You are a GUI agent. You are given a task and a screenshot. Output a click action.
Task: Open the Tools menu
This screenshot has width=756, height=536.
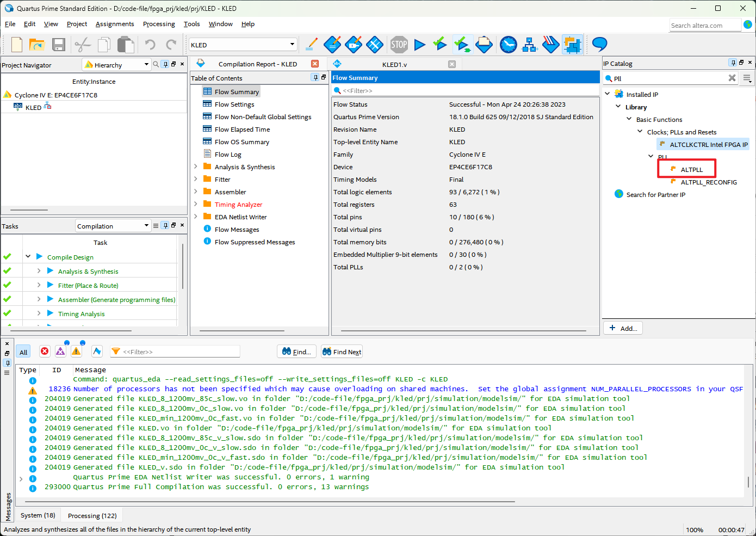click(191, 24)
